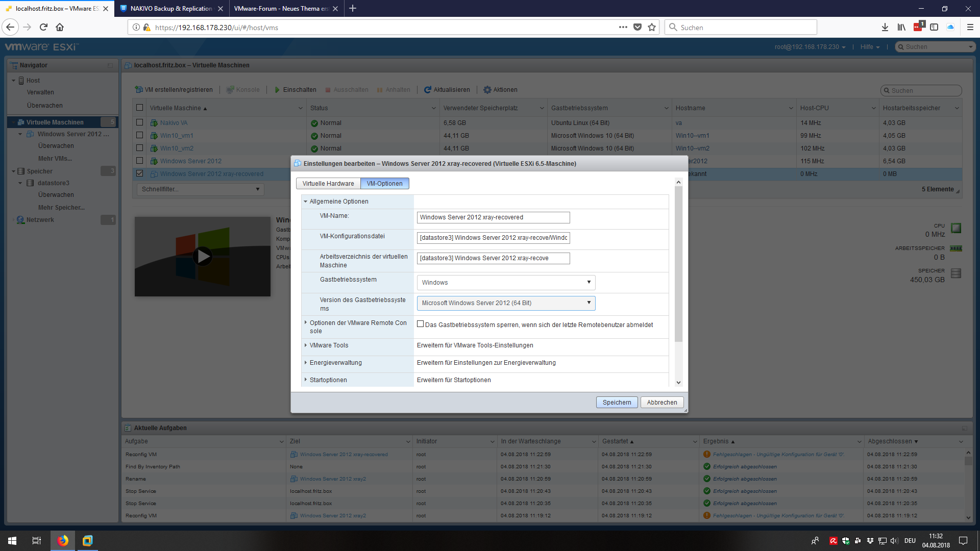Open Firefox from the Windows taskbar

pos(63,540)
